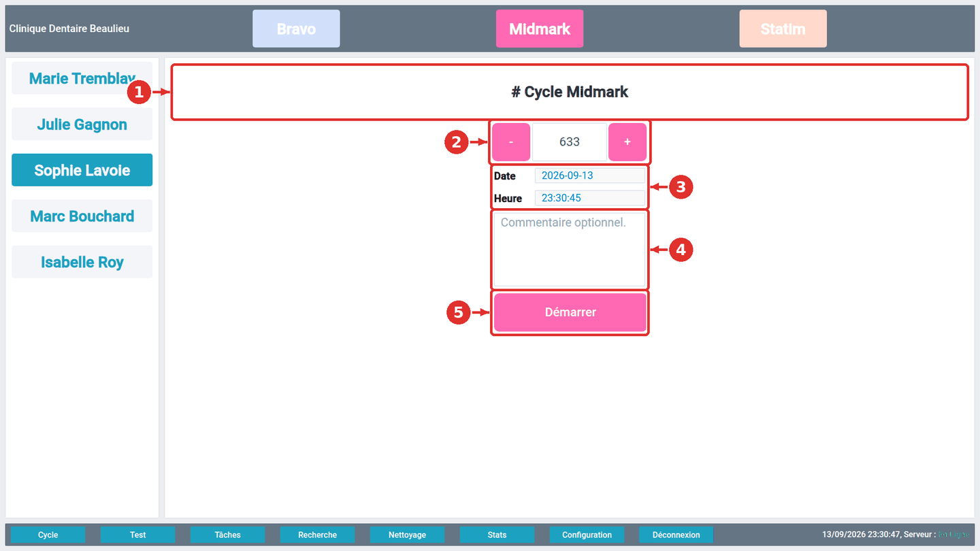Select the Bravo sterilizer
Screen dimensions: 980x551
296,29
